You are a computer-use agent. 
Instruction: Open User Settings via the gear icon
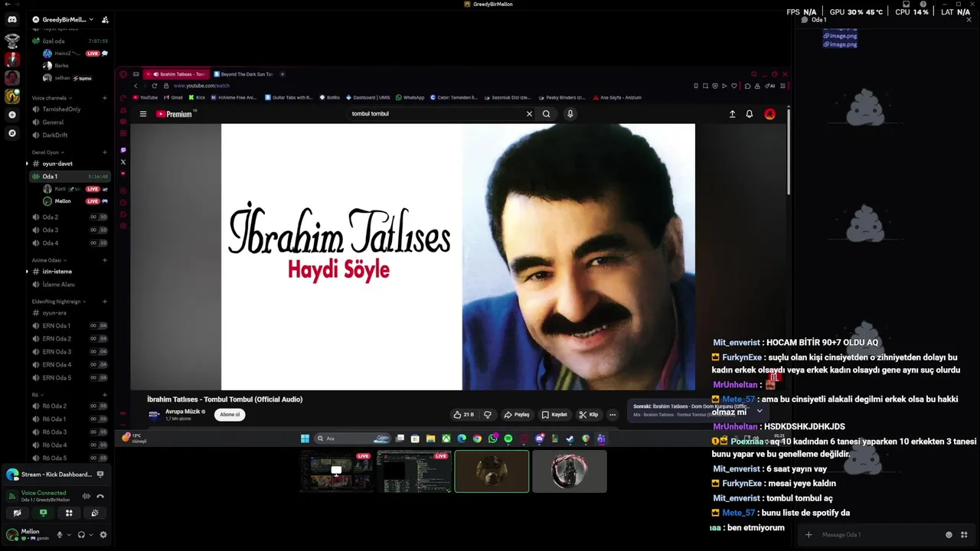click(x=103, y=535)
